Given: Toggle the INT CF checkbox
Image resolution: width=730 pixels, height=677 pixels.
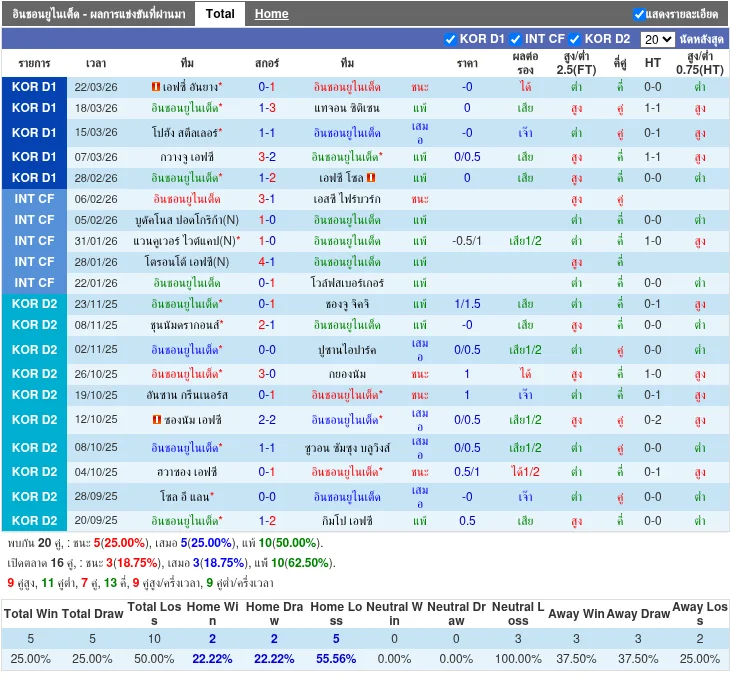Looking at the screenshot, I should (x=516, y=39).
